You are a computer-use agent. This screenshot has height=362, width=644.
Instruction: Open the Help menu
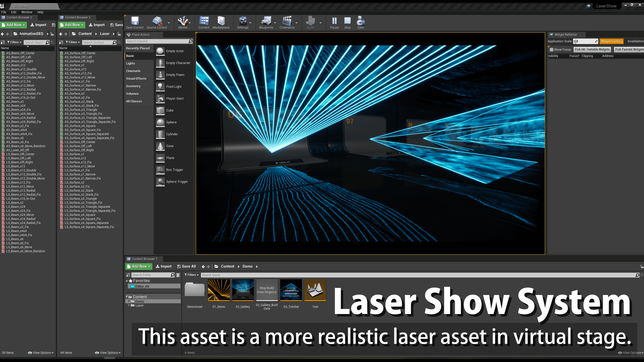pos(40,12)
